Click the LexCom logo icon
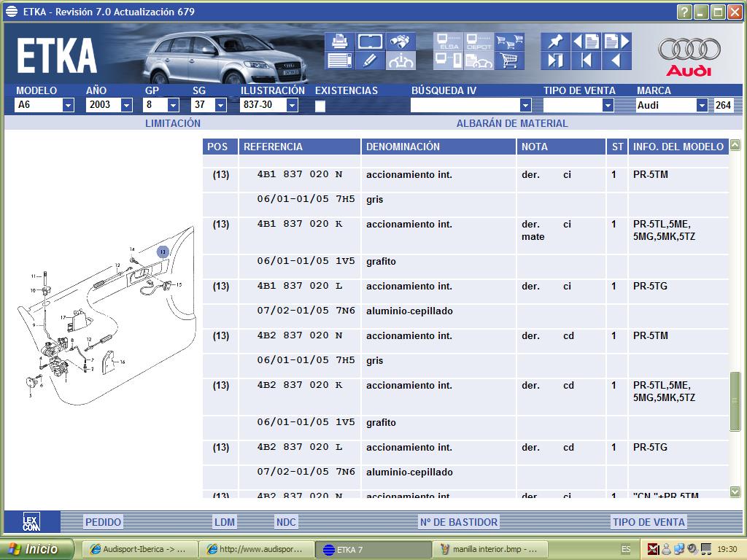 click(31, 521)
